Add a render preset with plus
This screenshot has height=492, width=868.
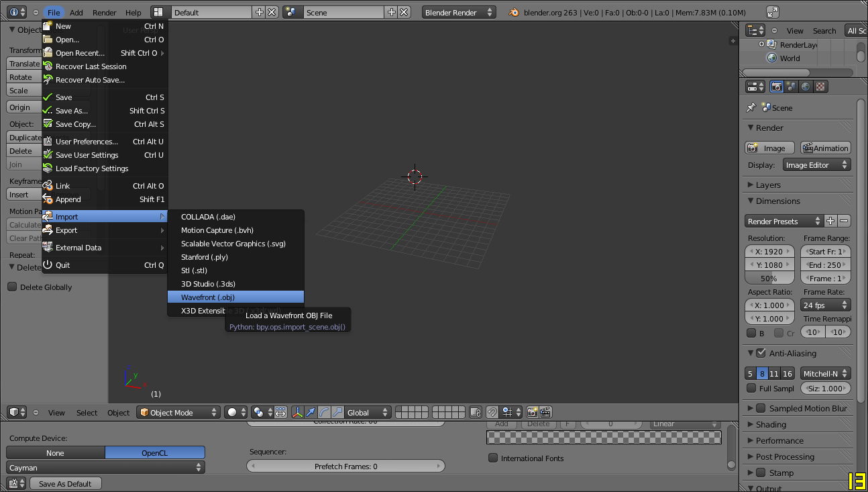(830, 221)
